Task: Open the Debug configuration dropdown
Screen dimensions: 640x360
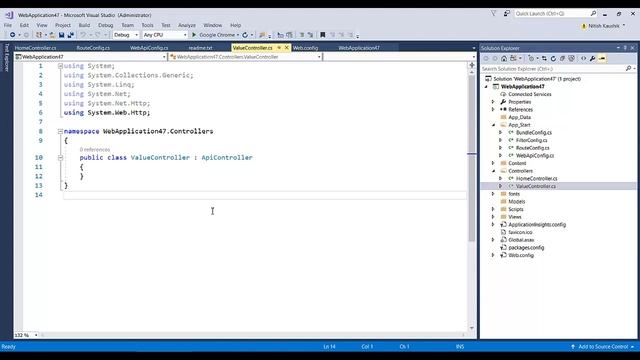Action: 136,35
